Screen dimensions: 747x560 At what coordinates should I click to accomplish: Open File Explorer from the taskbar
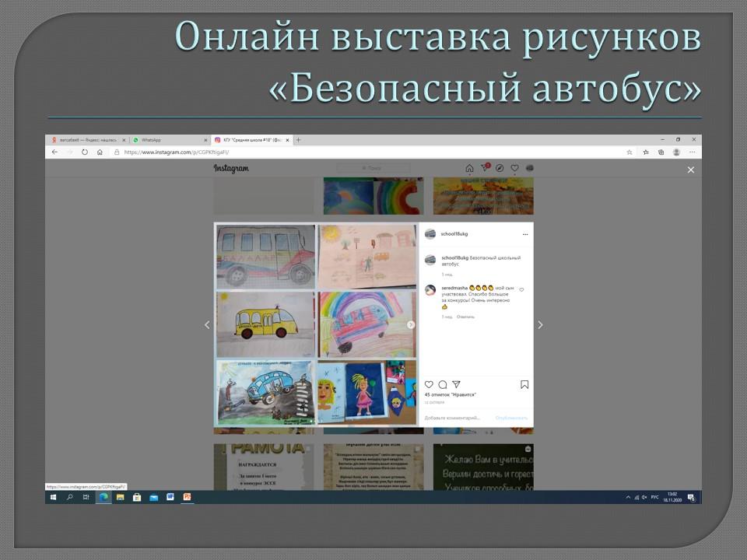[x=120, y=497]
